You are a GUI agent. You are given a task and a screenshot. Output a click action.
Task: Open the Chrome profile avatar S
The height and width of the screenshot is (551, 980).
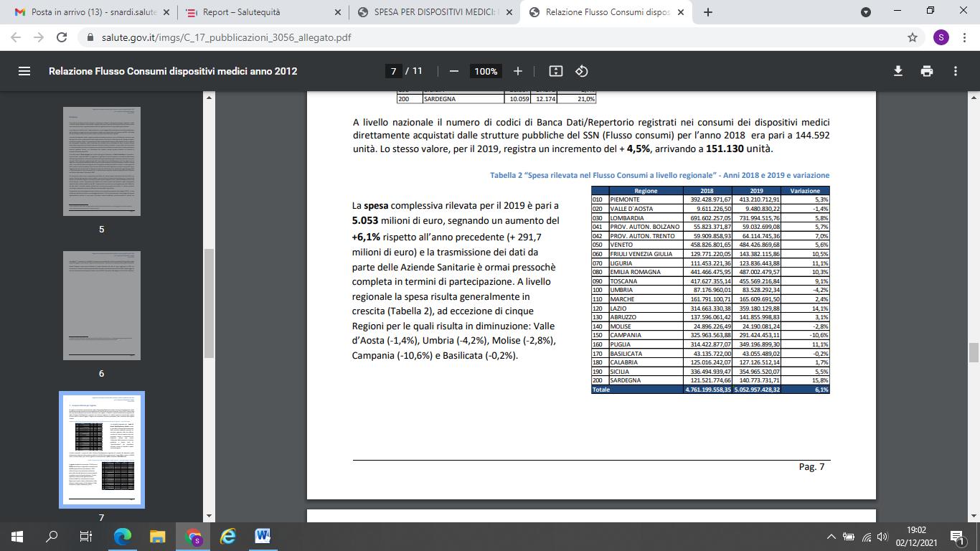tap(941, 37)
